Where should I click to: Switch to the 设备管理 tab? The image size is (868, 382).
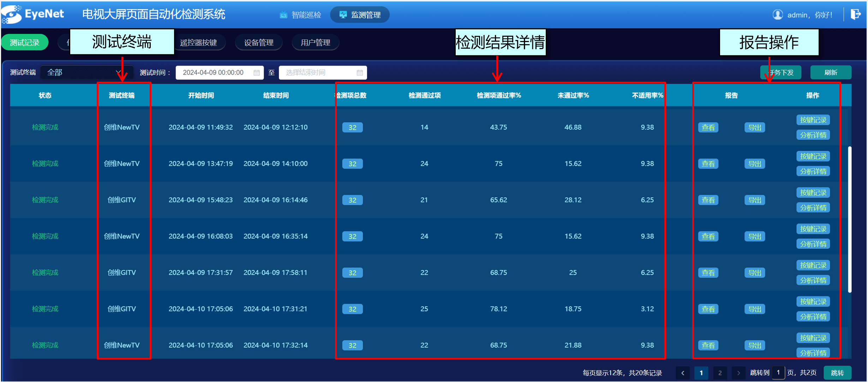[259, 43]
